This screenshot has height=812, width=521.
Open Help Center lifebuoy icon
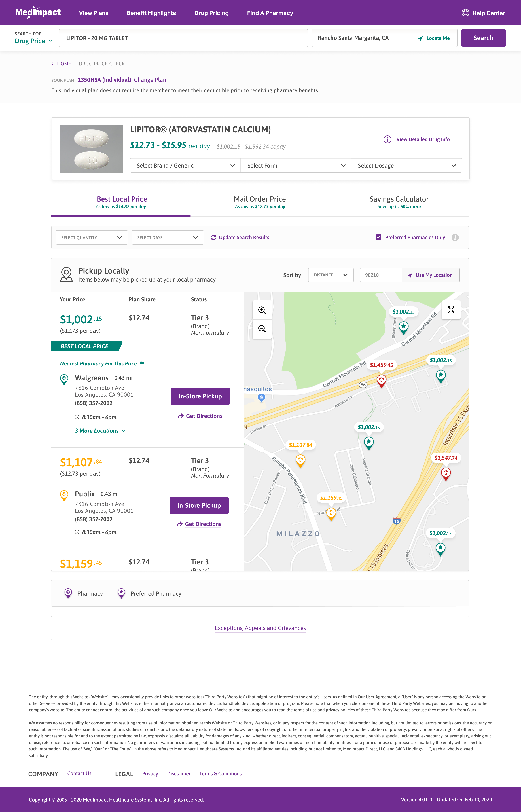pyautogui.click(x=465, y=13)
